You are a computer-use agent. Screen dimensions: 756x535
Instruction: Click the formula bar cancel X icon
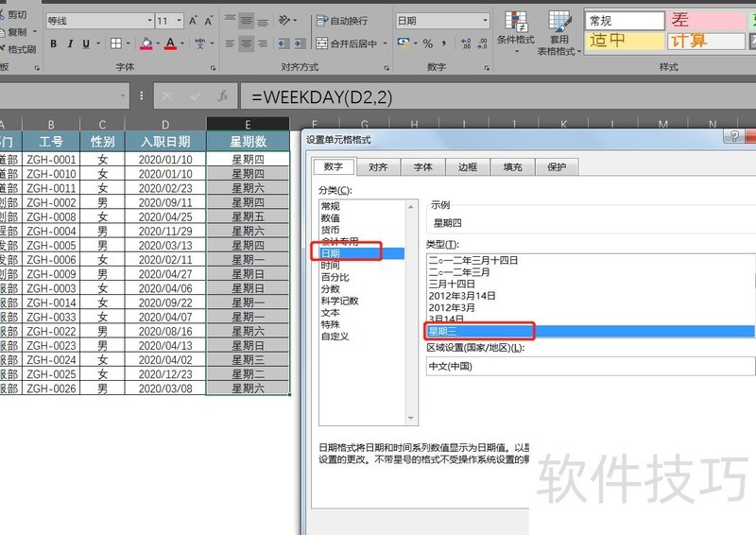pos(167,96)
